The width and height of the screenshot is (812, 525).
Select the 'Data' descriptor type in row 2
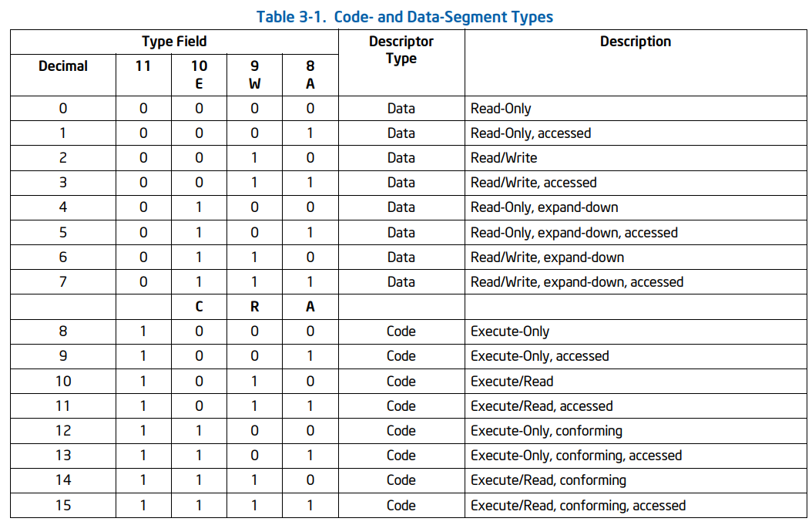(x=401, y=158)
